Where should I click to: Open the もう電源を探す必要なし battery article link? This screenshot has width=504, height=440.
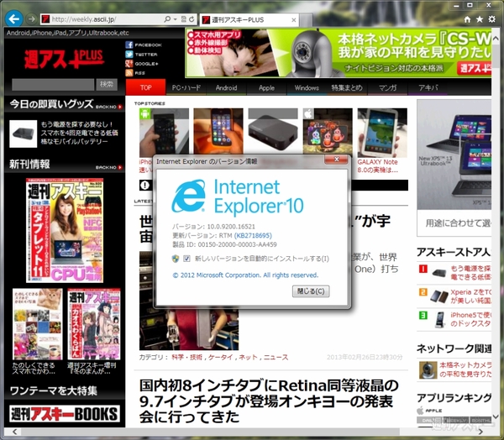point(80,133)
